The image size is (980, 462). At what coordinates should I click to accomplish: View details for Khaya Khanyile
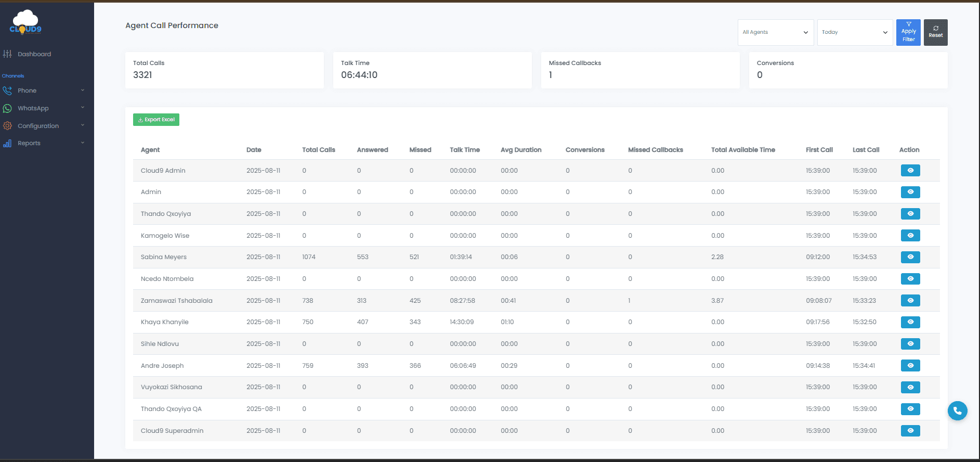click(910, 322)
